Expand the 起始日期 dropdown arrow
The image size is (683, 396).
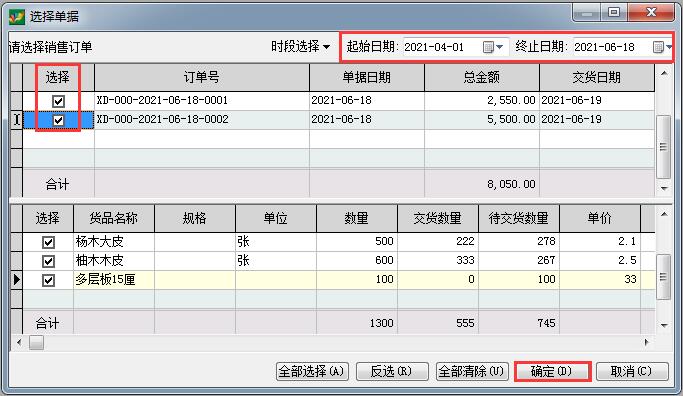coord(500,47)
